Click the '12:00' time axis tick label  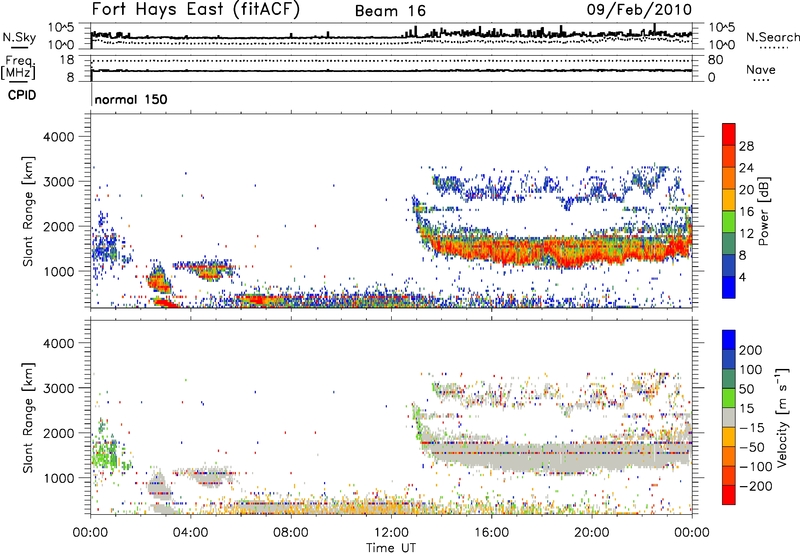[x=391, y=533]
